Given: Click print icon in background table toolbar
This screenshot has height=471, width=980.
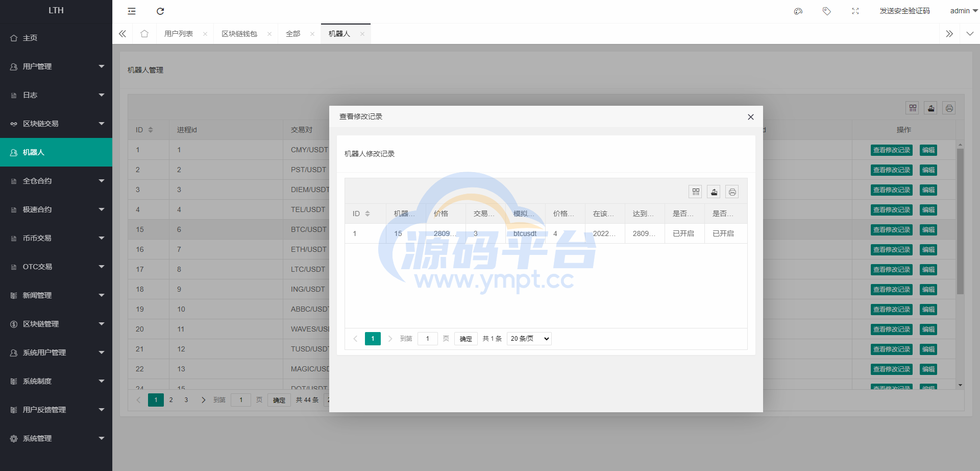Looking at the screenshot, I should [949, 108].
